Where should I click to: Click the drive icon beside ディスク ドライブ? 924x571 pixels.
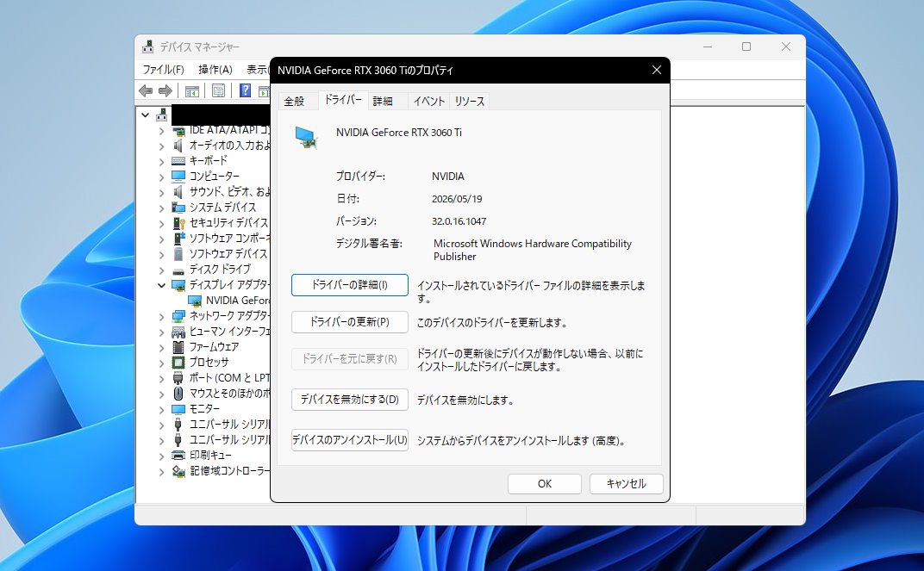tap(178, 270)
